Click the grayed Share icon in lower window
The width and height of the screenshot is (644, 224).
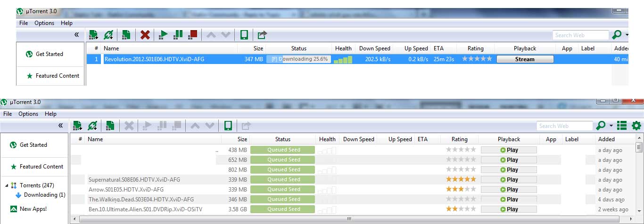click(x=246, y=126)
